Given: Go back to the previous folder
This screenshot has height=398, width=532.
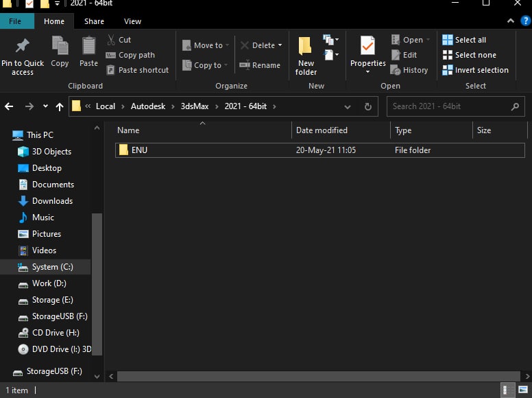Looking at the screenshot, I should point(9,106).
